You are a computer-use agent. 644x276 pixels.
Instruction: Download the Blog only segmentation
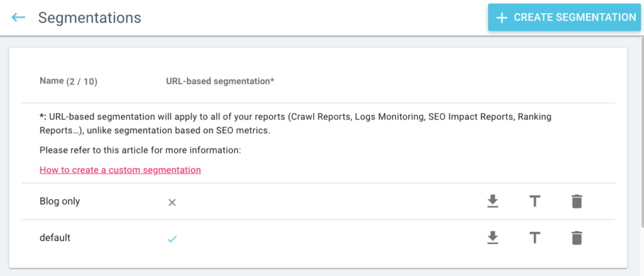coord(492,201)
